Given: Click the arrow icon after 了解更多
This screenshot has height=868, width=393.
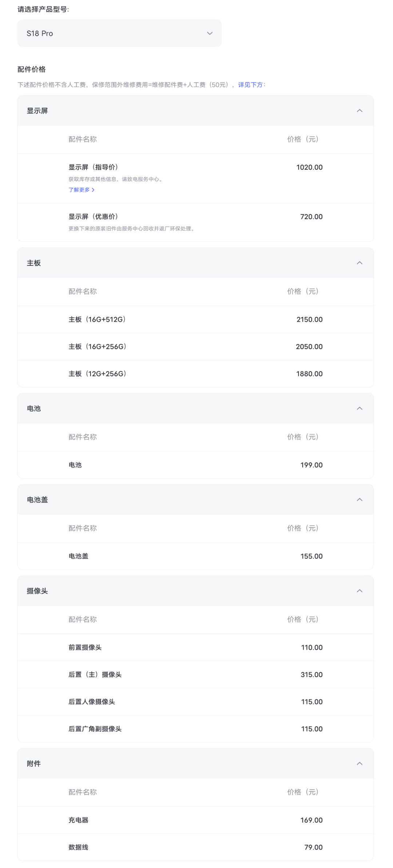Looking at the screenshot, I should (93, 190).
